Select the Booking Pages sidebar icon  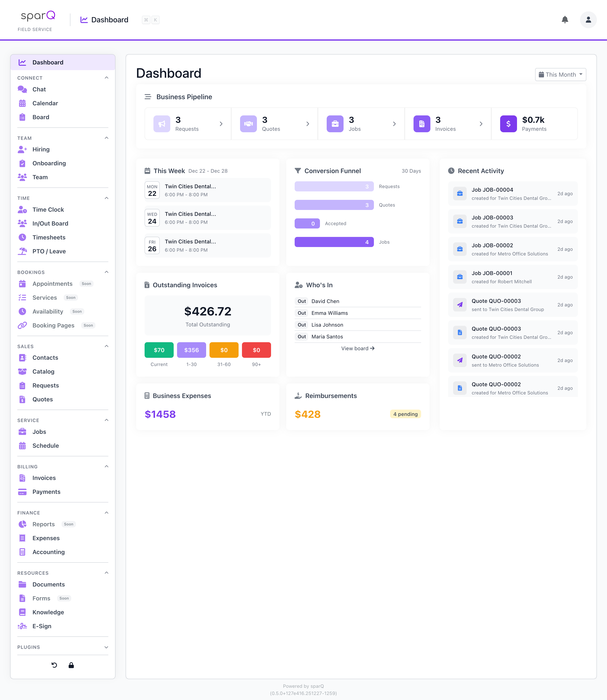(22, 325)
